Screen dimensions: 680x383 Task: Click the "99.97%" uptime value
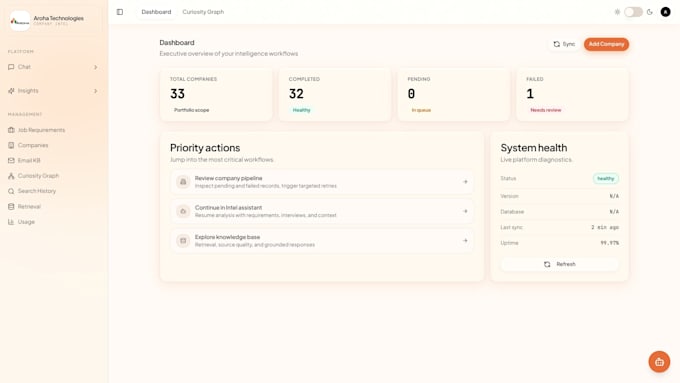(609, 243)
